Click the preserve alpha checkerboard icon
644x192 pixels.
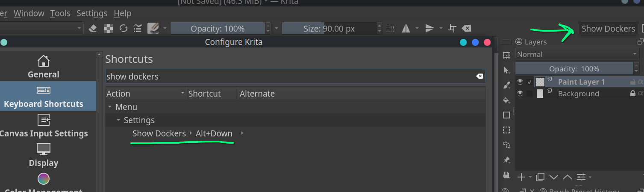click(x=109, y=29)
